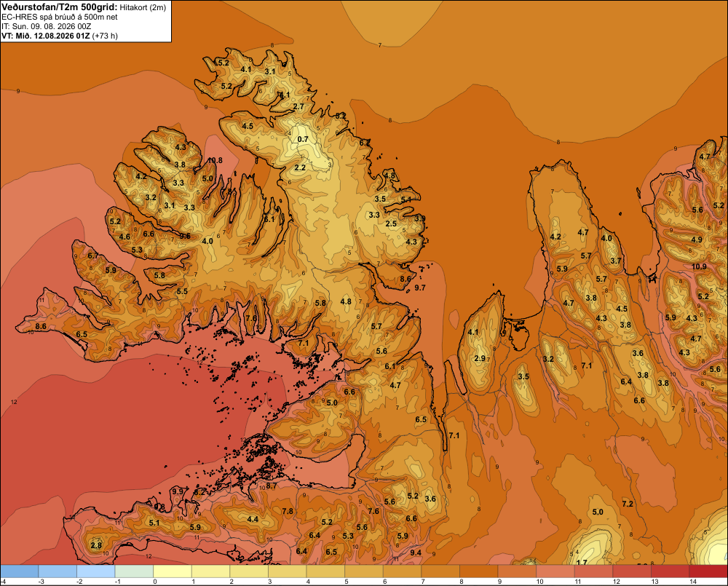Click the 8.6 label on the western tip

(x=41, y=326)
